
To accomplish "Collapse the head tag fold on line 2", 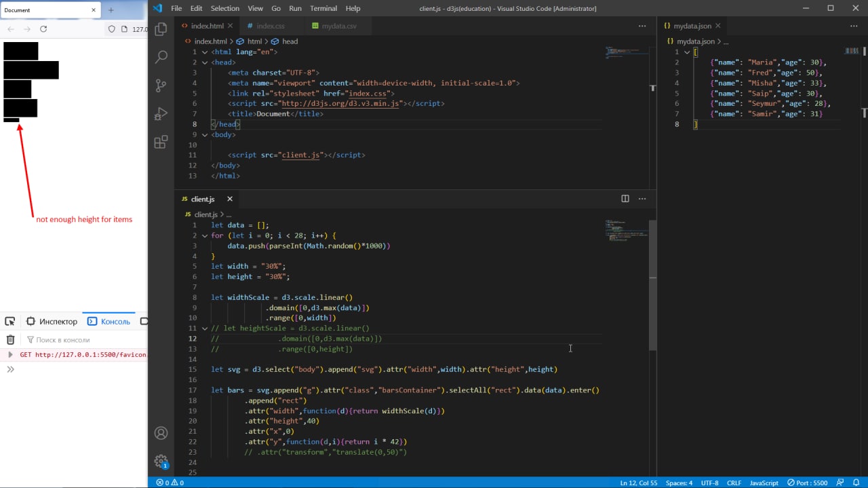I will click(205, 62).
